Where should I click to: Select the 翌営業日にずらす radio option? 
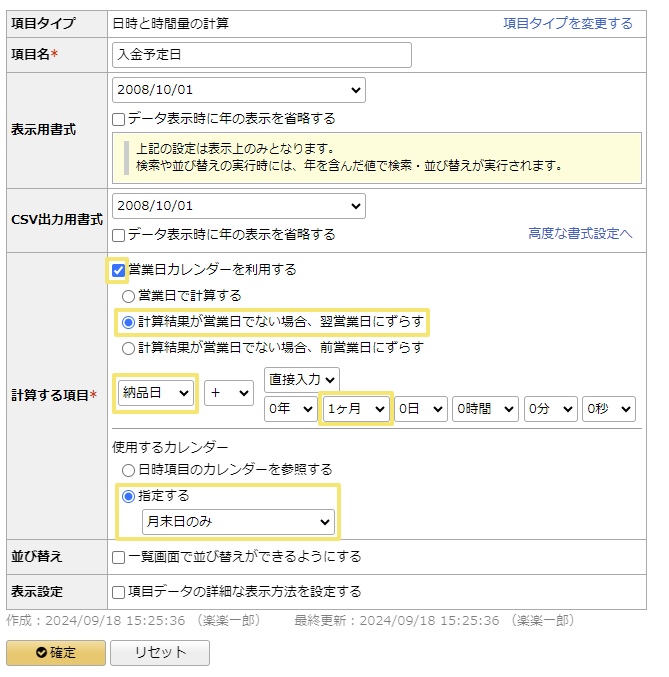point(128,322)
